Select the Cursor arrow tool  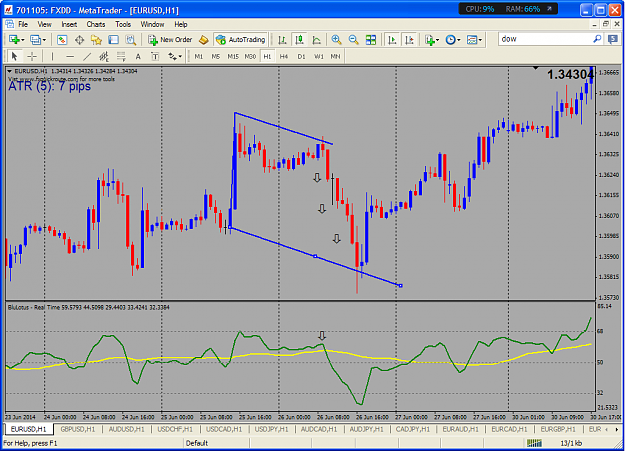click(14, 56)
